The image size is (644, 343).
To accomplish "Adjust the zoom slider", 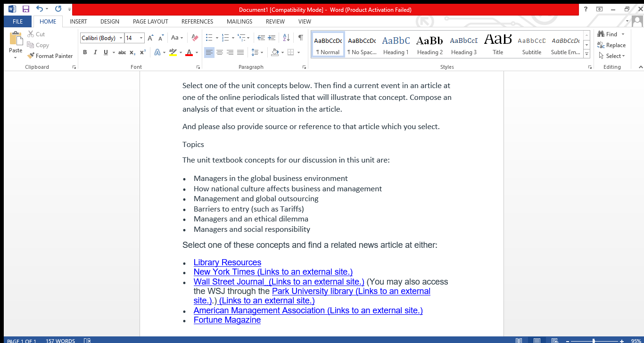I will (x=593, y=340).
